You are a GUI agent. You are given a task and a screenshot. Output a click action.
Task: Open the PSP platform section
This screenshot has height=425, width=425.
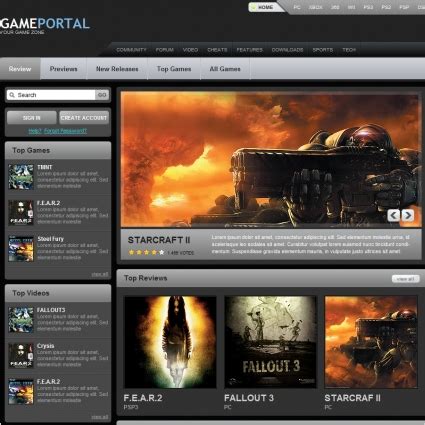point(404,7)
